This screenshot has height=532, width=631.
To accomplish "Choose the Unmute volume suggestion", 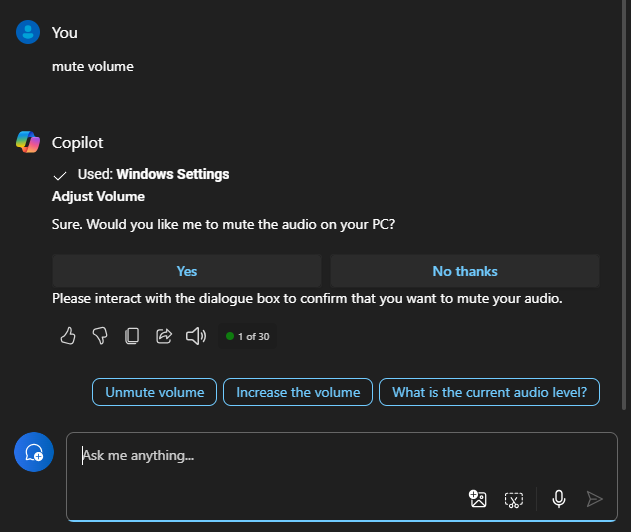I will [x=155, y=392].
